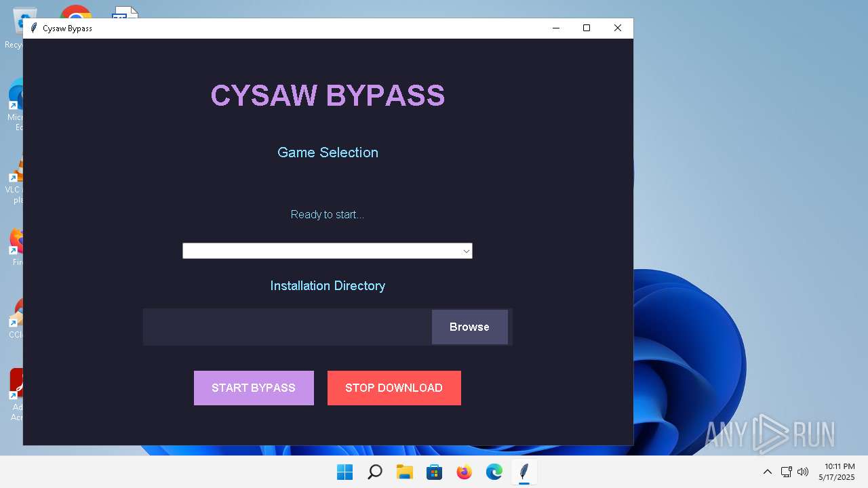Click the "Game Selection" label

tap(328, 152)
